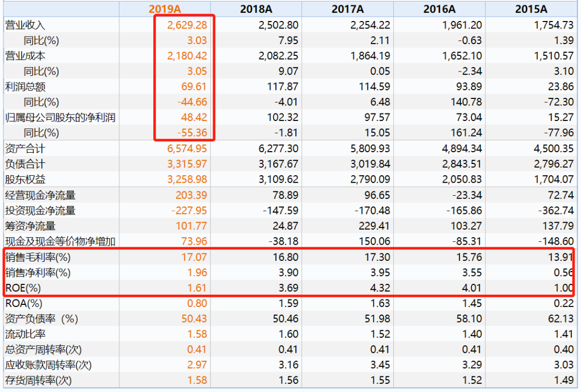Click the 2017A ROE value 4.32
This screenshot has height=392, width=581.
pos(380,288)
